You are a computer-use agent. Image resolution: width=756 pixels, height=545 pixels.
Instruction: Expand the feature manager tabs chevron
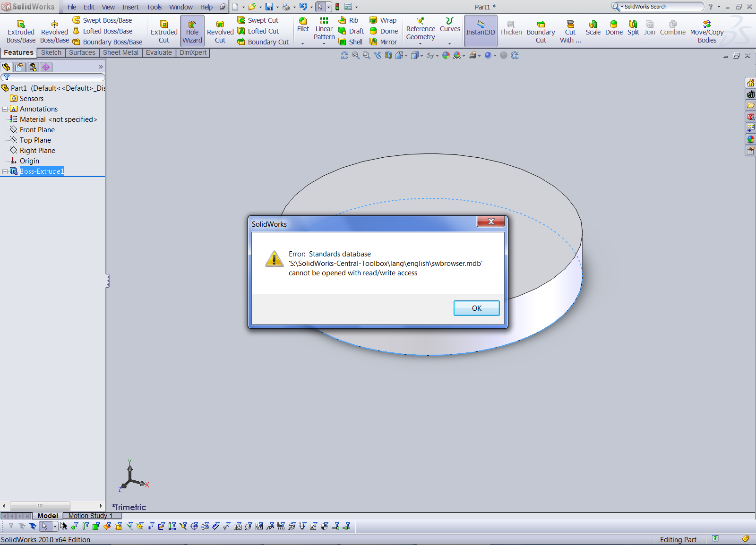[101, 67]
